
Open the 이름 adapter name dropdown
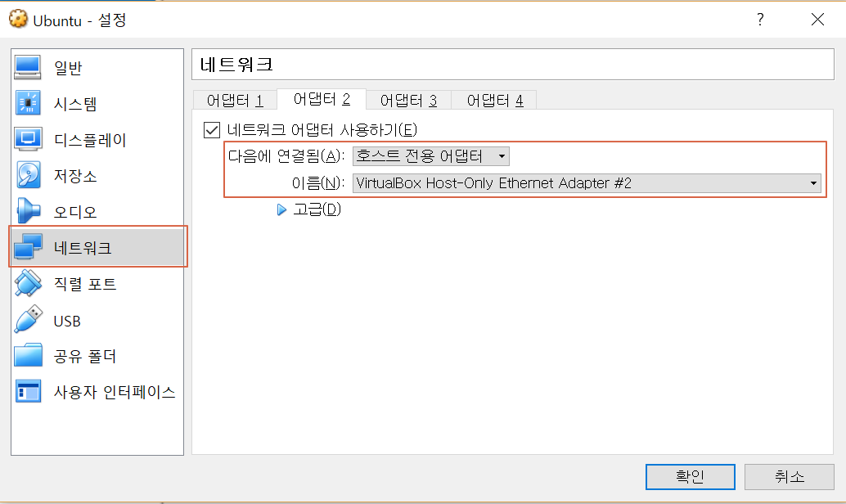(x=587, y=183)
